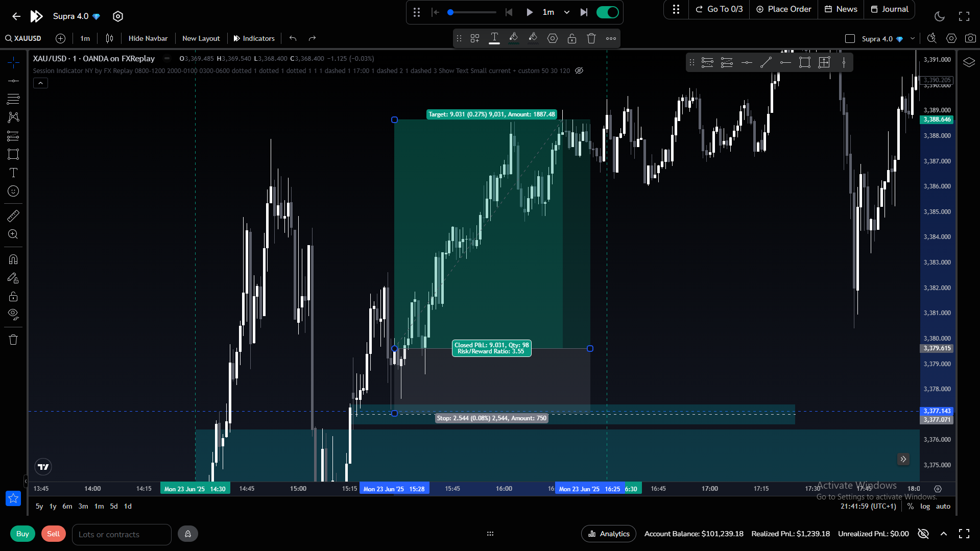This screenshot has height=551, width=980.
Task: Select the 6m range tab
Action: click(x=67, y=506)
